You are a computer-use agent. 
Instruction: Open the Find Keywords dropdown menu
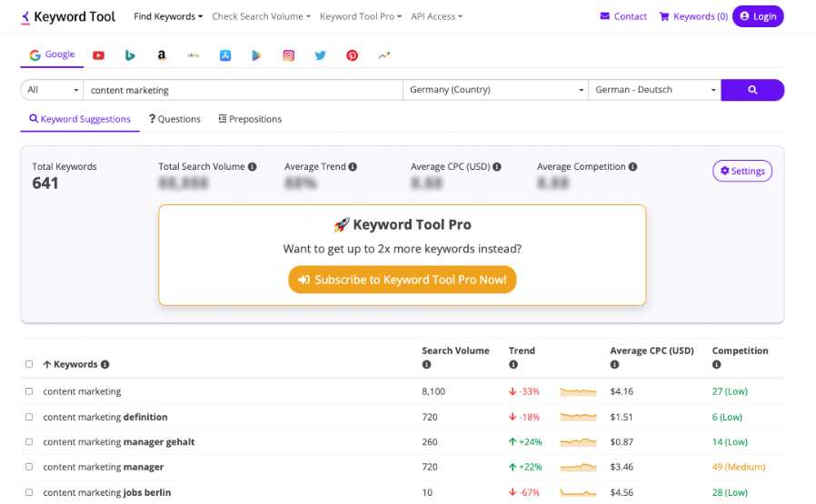[x=168, y=16]
